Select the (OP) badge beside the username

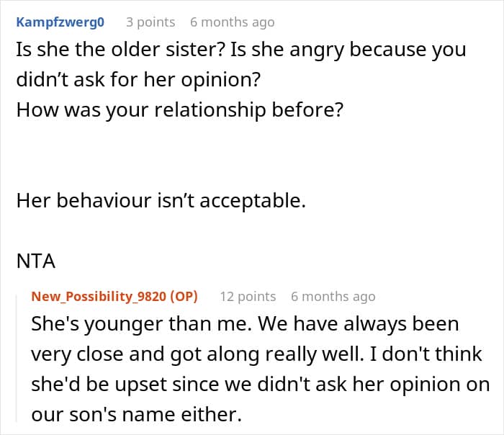[184, 297]
